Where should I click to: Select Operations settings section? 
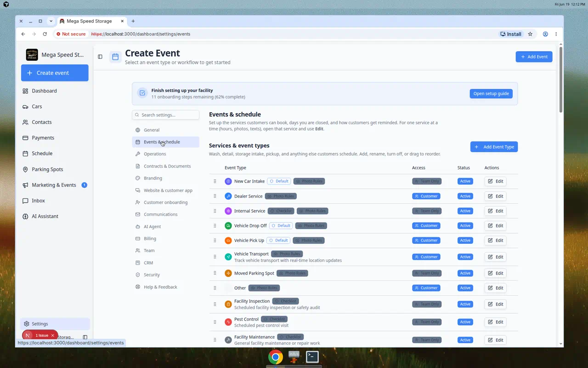coord(165,154)
